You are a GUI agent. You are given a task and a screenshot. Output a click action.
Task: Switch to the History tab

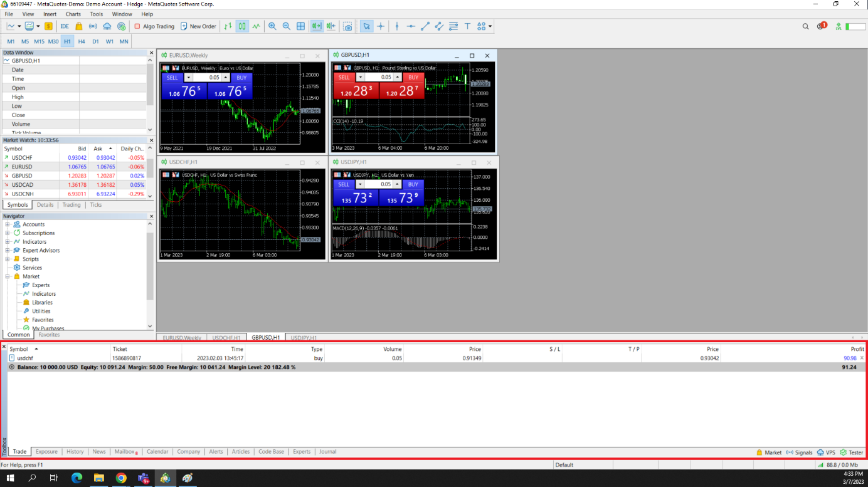[x=75, y=451]
